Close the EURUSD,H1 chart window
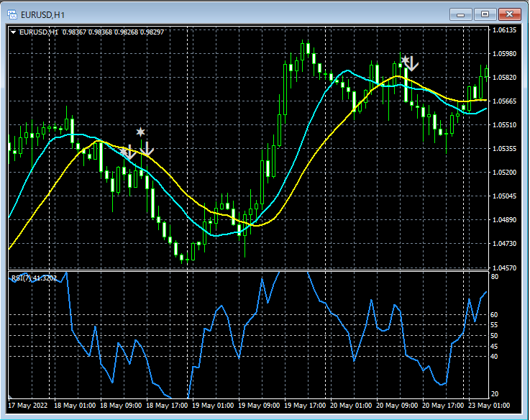This screenshot has height=420, width=530. tap(510, 14)
